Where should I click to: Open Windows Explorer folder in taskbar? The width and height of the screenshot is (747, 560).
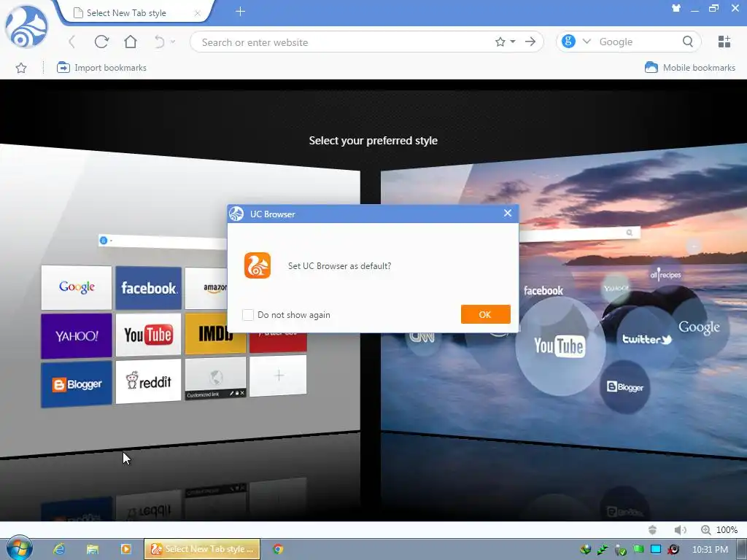pyautogui.click(x=93, y=549)
